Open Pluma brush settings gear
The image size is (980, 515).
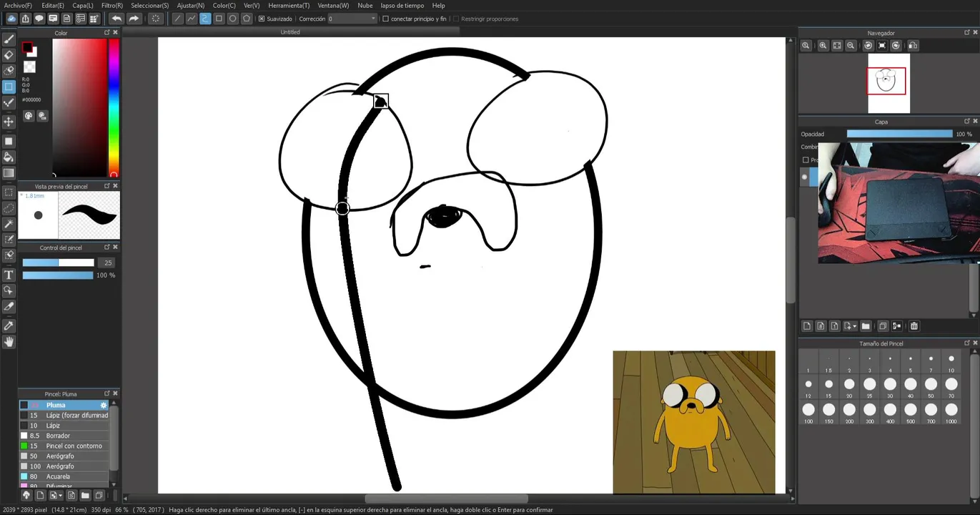104,406
